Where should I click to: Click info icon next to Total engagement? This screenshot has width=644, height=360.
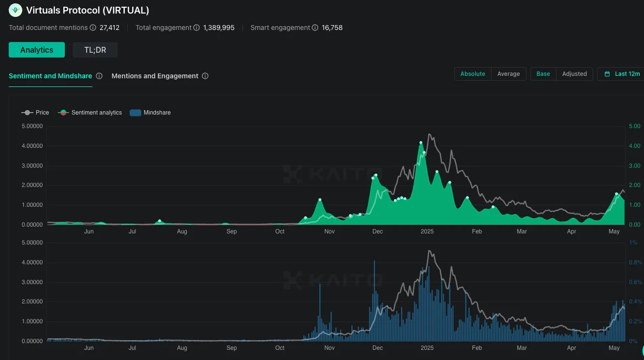[x=196, y=28]
